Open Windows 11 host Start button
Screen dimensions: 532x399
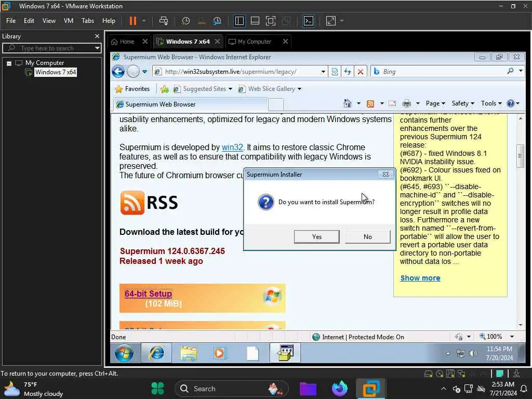pyautogui.click(x=157, y=389)
